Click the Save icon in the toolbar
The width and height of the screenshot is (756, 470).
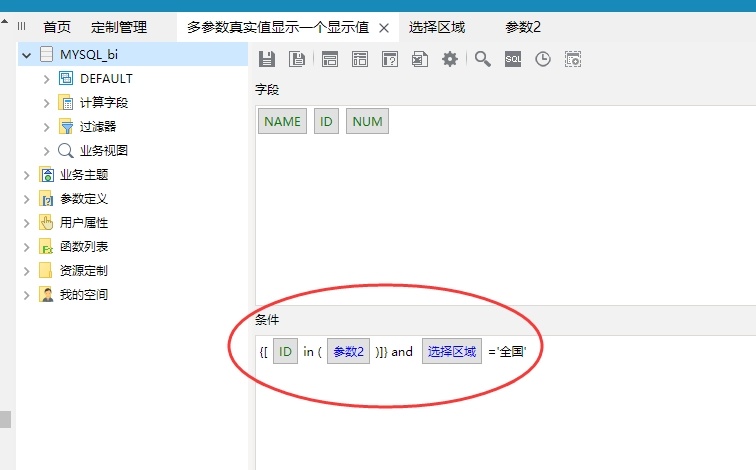(x=267, y=59)
